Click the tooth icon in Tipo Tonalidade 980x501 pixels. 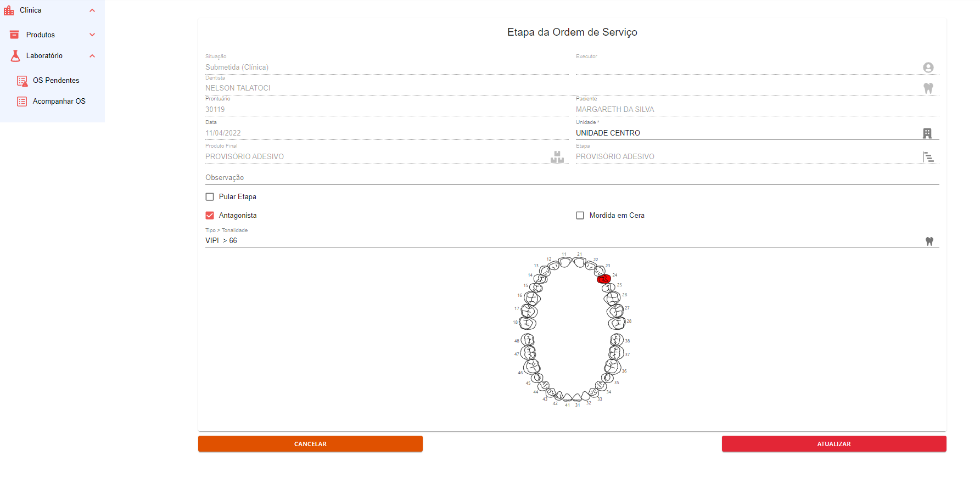tap(929, 241)
